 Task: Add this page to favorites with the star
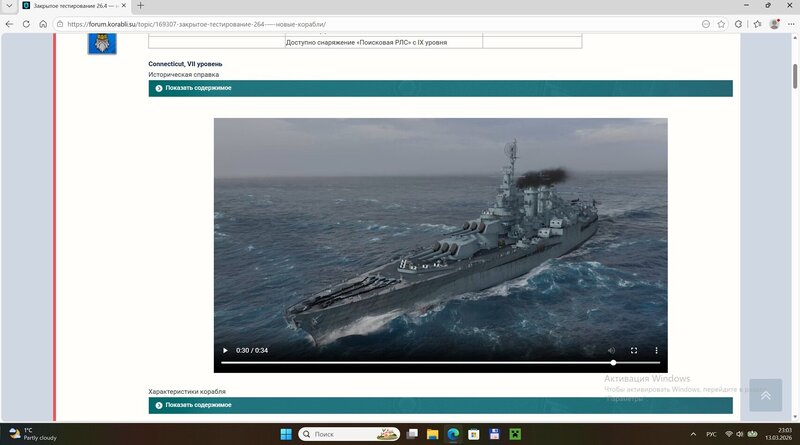coord(721,24)
